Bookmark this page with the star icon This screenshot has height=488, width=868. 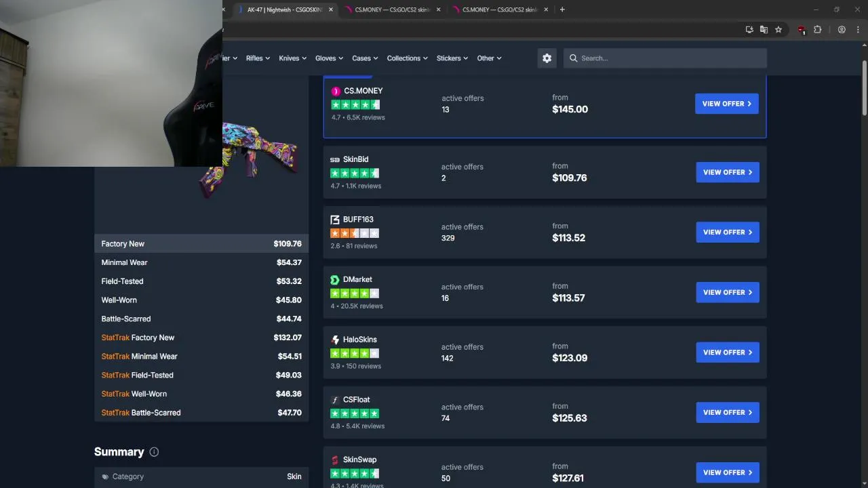[778, 30]
